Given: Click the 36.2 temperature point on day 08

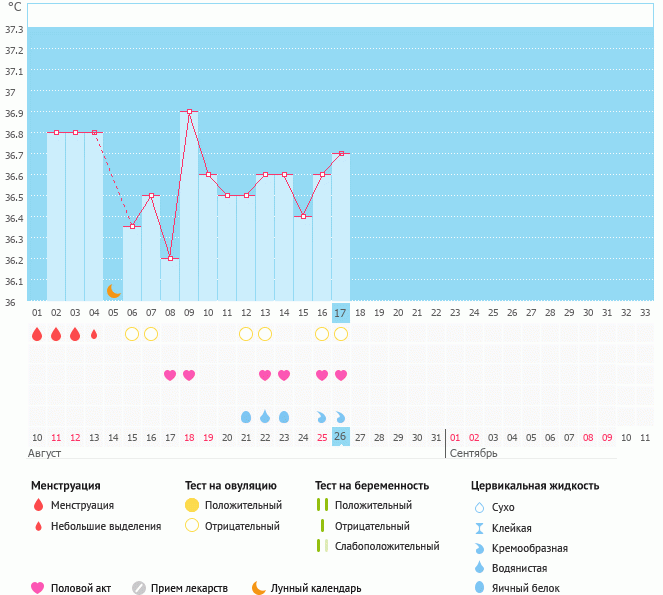Looking at the screenshot, I should (170, 258).
